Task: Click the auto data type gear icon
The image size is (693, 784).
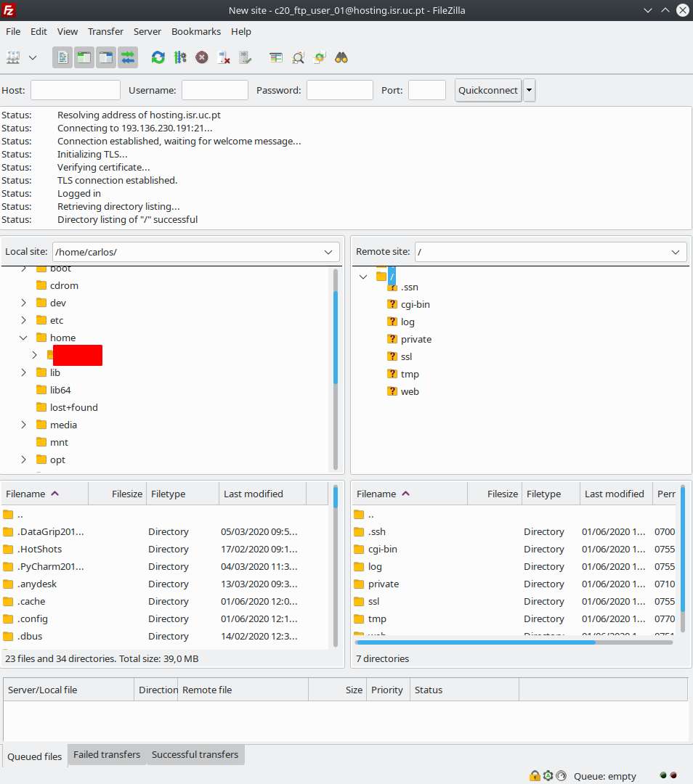Action: (x=548, y=775)
